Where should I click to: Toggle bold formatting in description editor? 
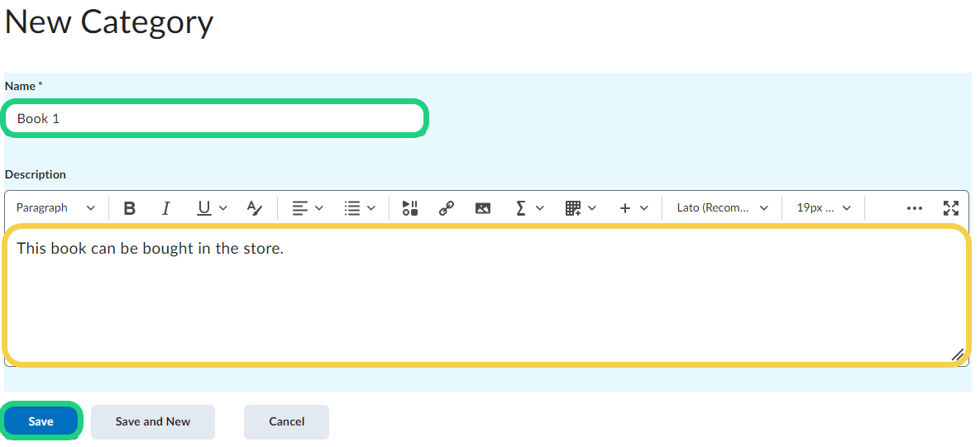pyautogui.click(x=129, y=208)
